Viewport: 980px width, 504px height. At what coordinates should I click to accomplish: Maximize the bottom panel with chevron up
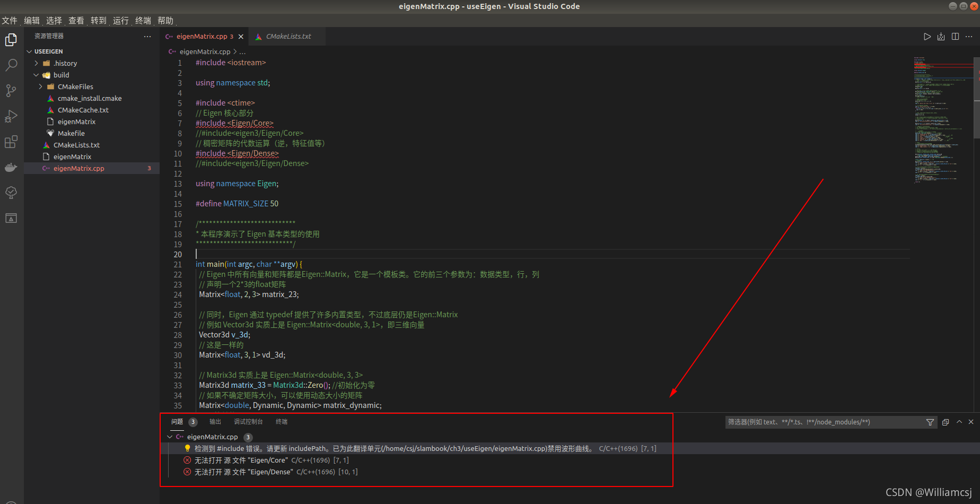click(x=959, y=422)
